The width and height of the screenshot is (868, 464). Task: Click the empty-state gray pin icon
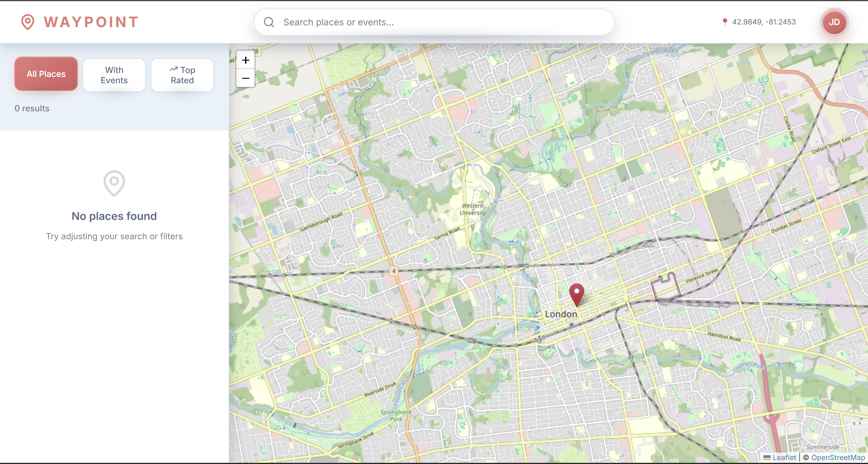[x=114, y=183]
